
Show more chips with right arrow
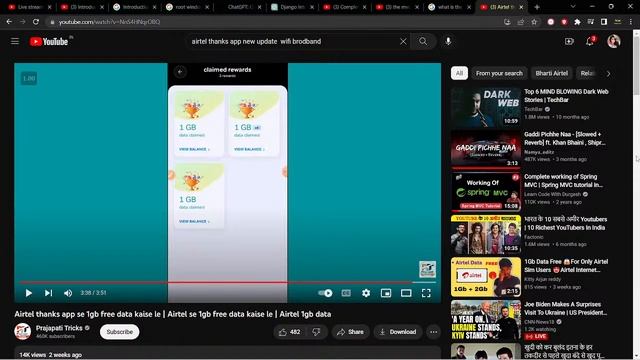pyautogui.click(x=609, y=74)
